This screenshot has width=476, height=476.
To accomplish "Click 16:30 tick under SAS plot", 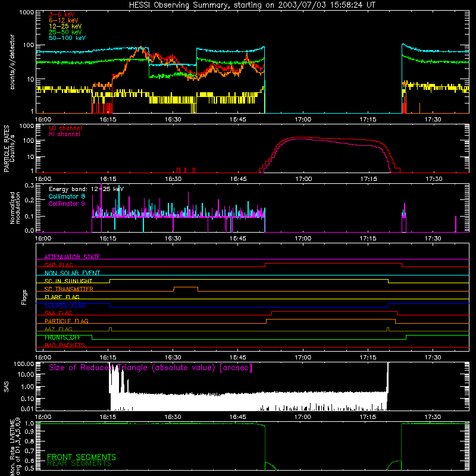I will point(173,417).
